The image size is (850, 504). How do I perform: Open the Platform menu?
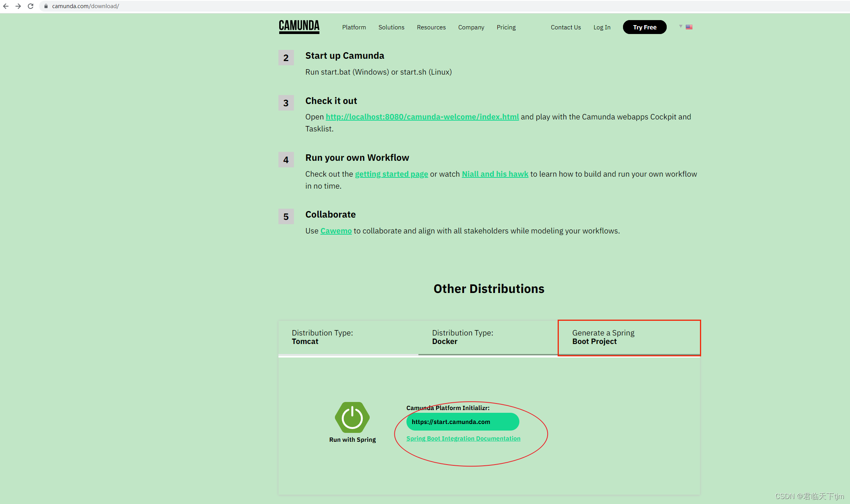354,27
